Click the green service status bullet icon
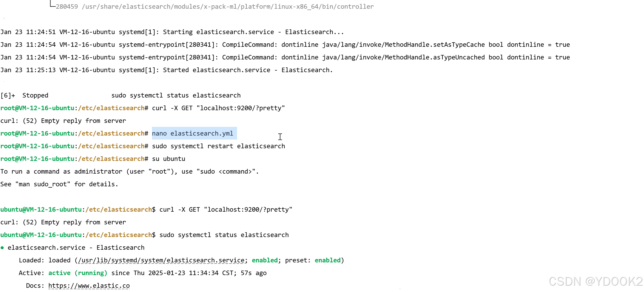This screenshot has width=644, height=292. point(3,248)
